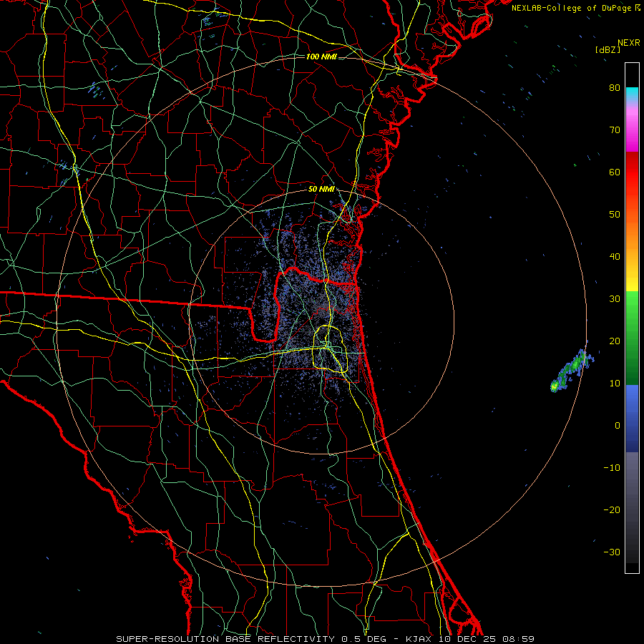Click the -20 dBZ scale value

point(612,509)
